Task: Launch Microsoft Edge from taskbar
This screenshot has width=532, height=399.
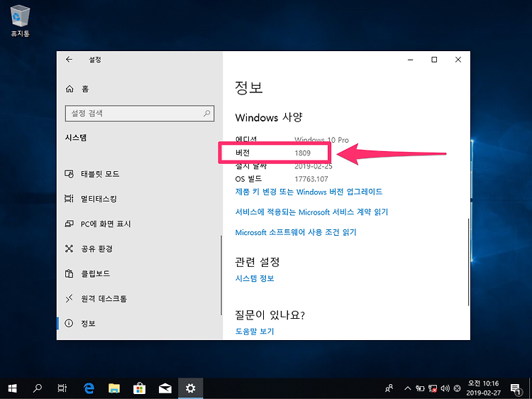Action: click(x=89, y=388)
